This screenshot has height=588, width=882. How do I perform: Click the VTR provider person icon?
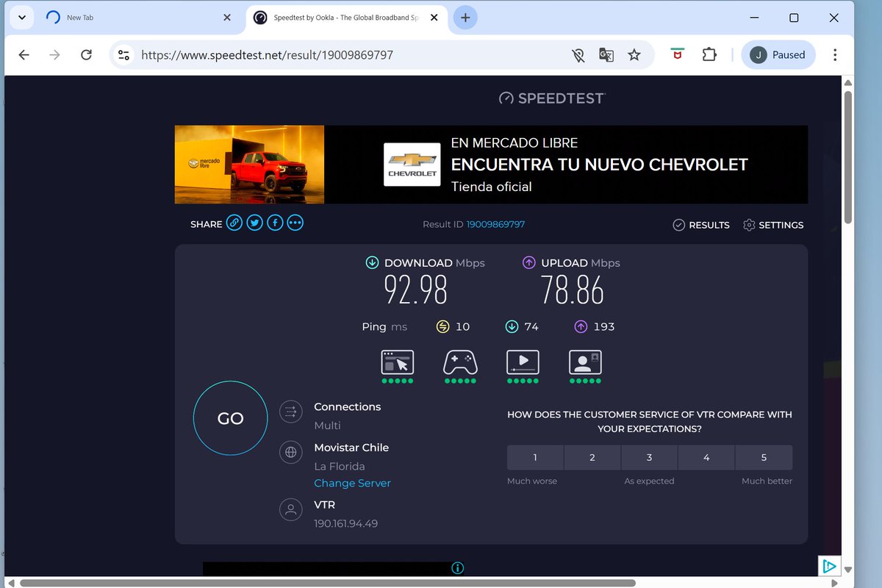[x=291, y=509]
